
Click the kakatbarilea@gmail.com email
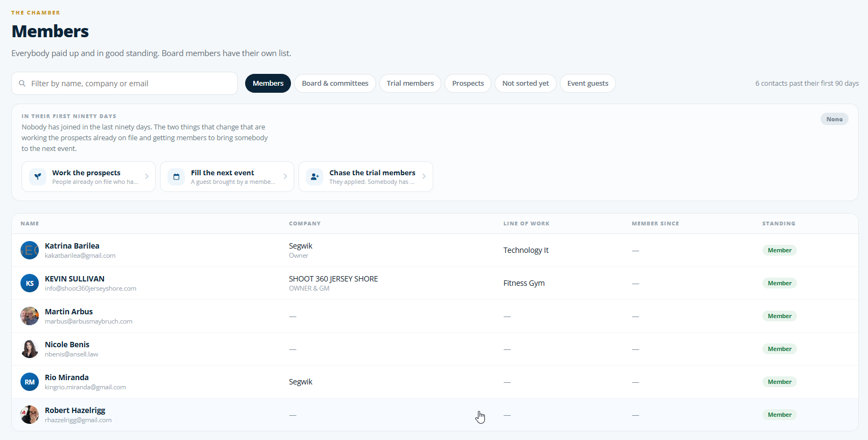80,256
